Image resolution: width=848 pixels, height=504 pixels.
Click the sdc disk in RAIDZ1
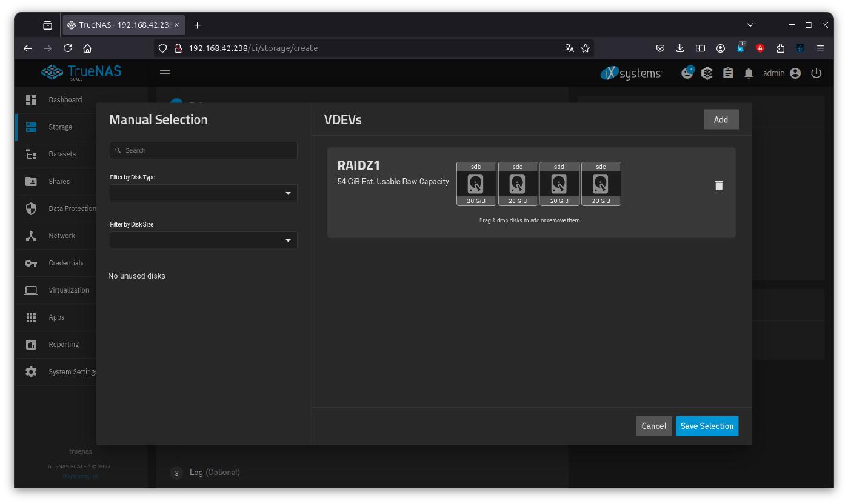point(518,184)
